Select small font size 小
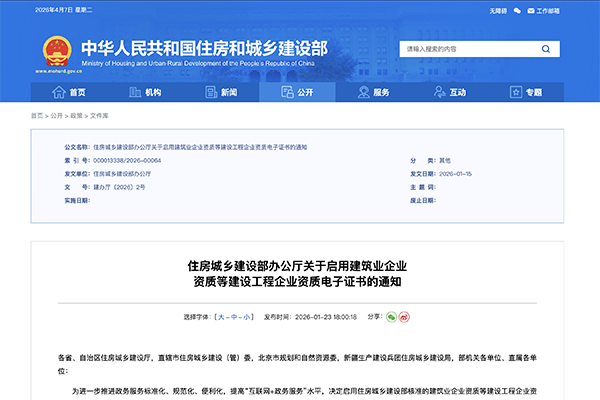 234,316
